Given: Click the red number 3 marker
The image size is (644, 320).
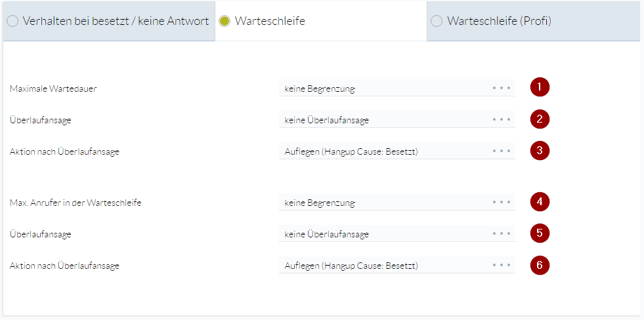Looking at the screenshot, I should 540,150.
